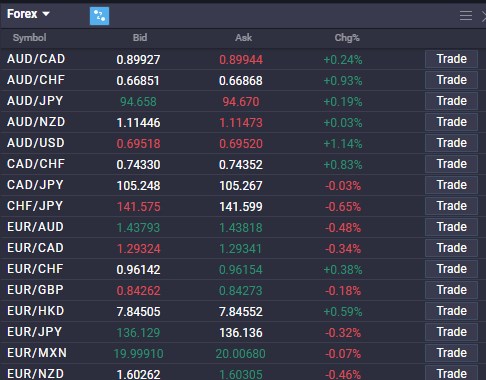Click EUR/GBP bid price 0.84262

(x=138, y=291)
